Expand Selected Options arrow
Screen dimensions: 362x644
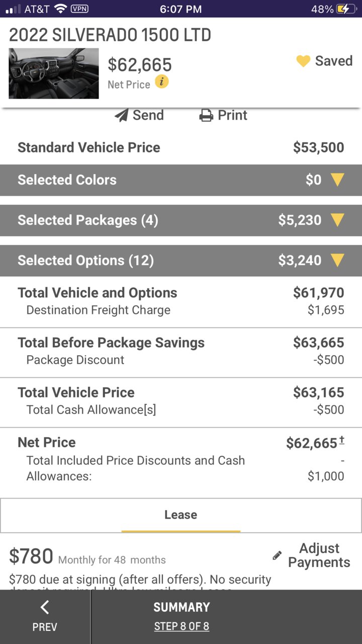point(337,261)
